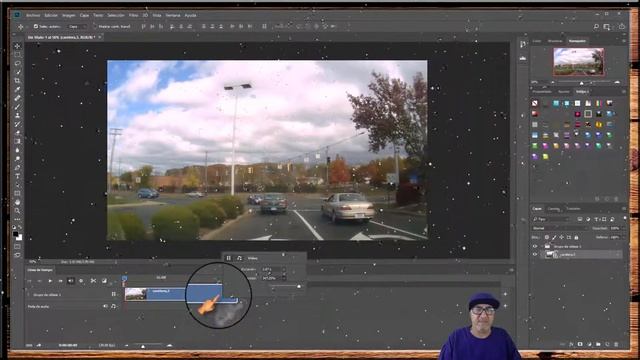Click the split-at-playhead scissors icon
Viewport: 640px width, 360px height.
click(x=93, y=281)
